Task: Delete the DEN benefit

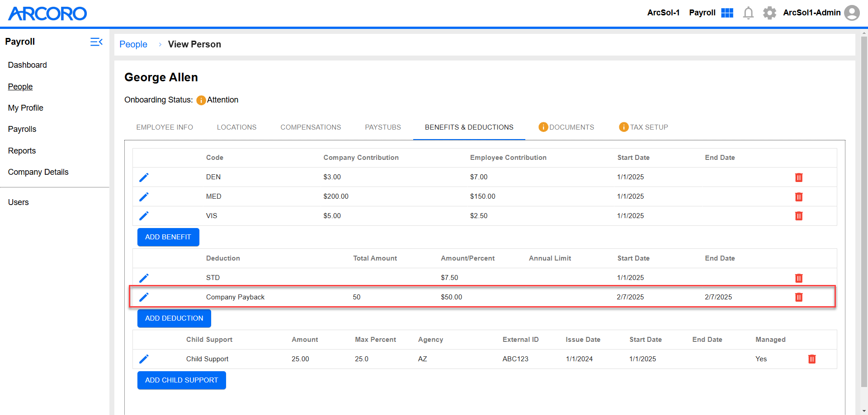Action: [x=799, y=177]
